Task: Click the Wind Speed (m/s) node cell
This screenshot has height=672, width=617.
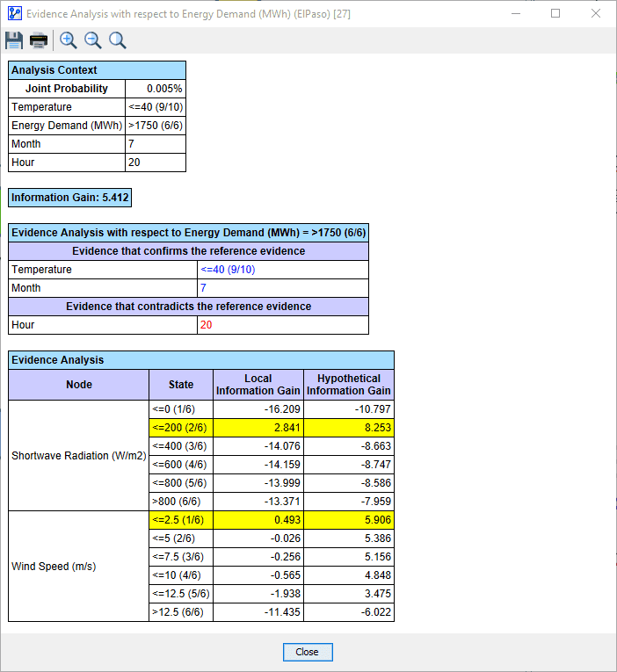Action: click(79, 566)
